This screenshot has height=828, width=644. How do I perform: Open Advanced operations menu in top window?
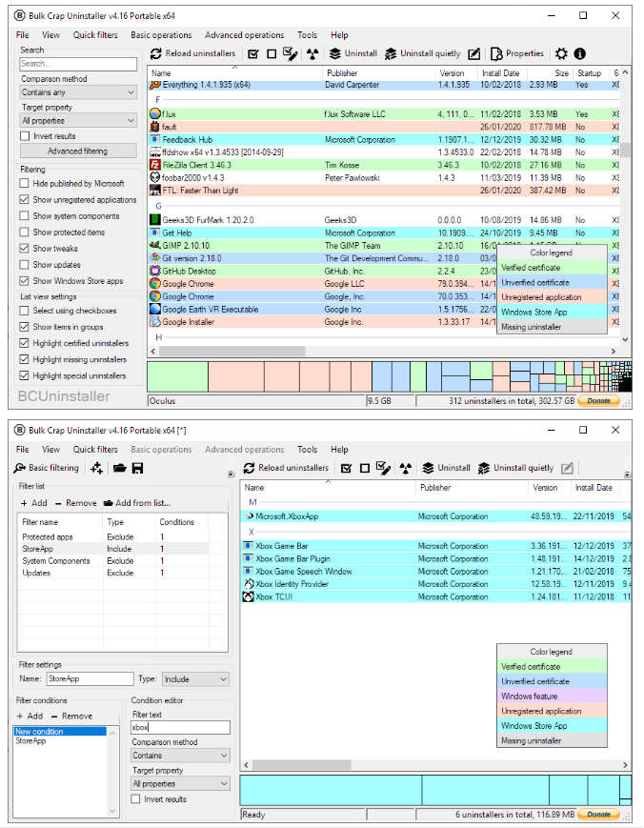(245, 35)
